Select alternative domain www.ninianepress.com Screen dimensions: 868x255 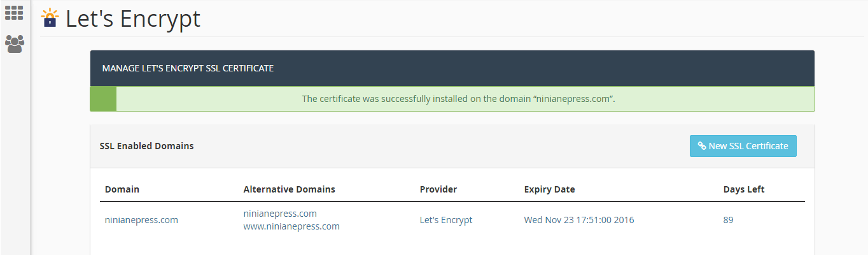[291, 226]
